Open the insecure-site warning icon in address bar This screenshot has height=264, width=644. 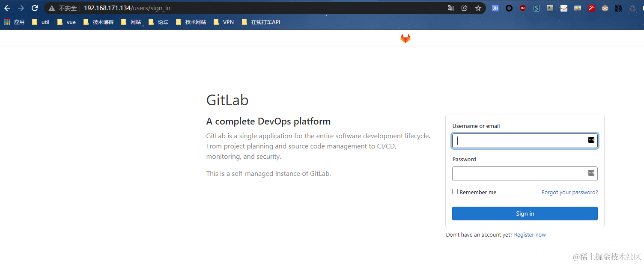[x=52, y=8]
